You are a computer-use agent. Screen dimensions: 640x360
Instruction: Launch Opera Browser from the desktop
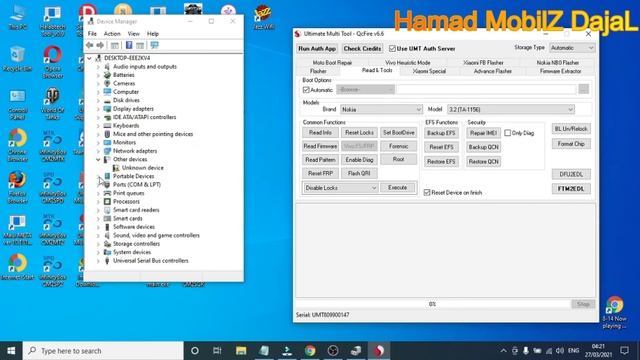[53, 62]
